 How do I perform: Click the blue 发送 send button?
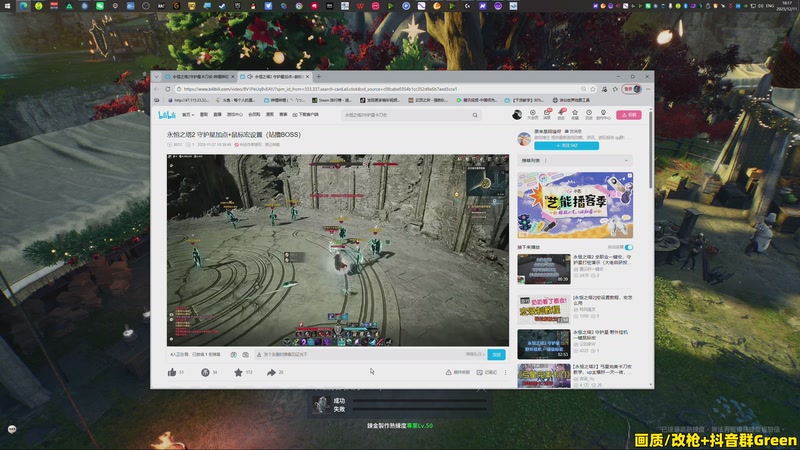pyautogui.click(x=496, y=354)
